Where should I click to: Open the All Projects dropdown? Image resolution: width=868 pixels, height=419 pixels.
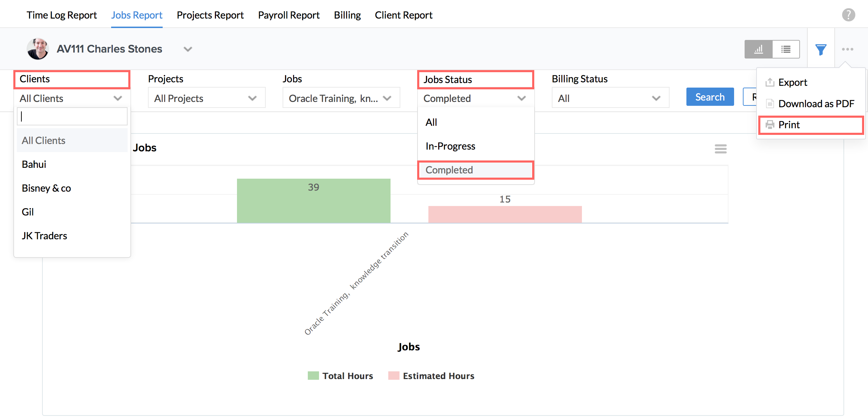(206, 98)
